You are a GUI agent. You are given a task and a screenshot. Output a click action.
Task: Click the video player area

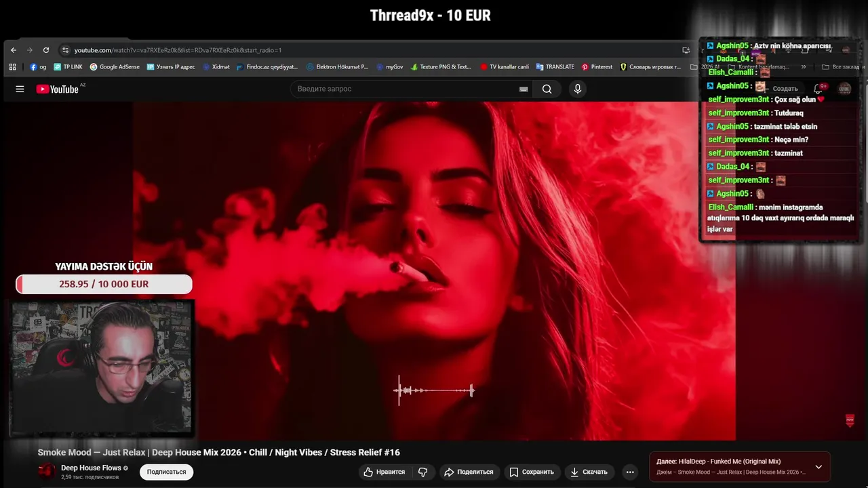pos(434,271)
